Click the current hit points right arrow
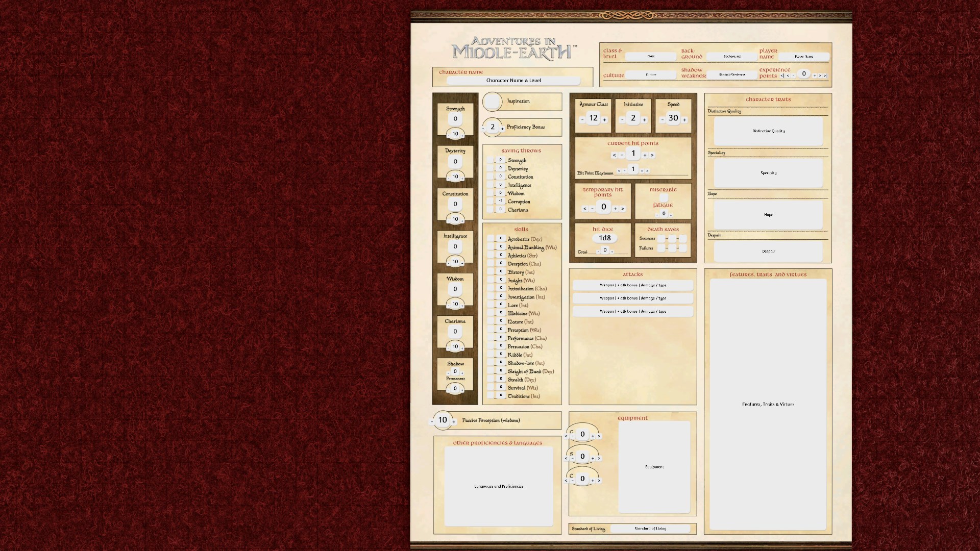Image resolution: width=980 pixels, height=551 pixels. 652,155
